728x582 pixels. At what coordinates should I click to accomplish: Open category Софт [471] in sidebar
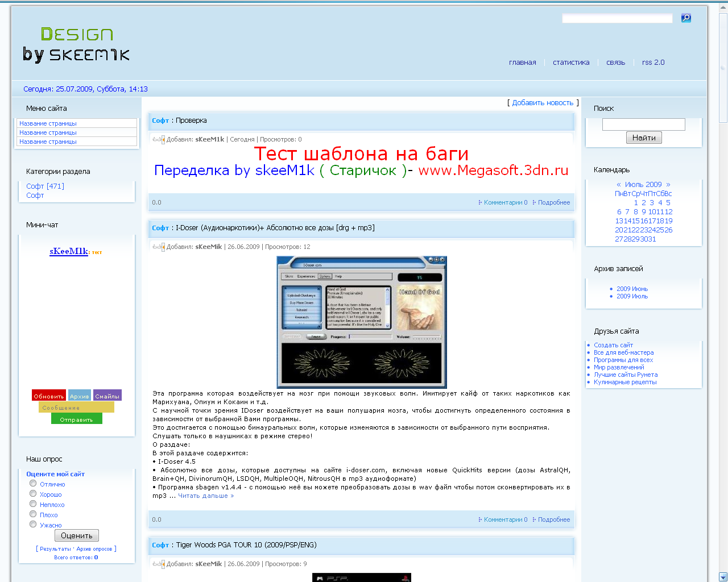coord(45,186)
